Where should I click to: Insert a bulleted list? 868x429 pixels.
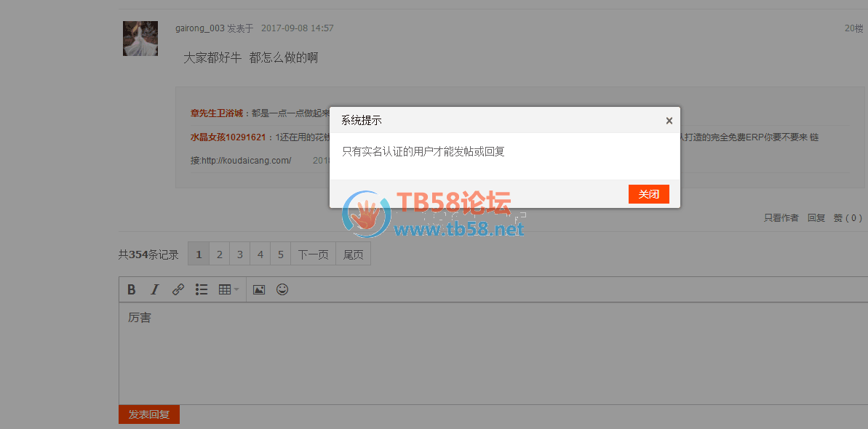(202, 289)
